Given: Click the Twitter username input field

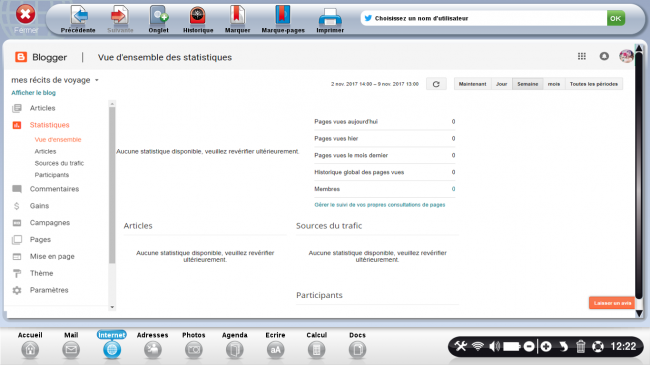Looking at the screenshot, I should tap(483, 18).
